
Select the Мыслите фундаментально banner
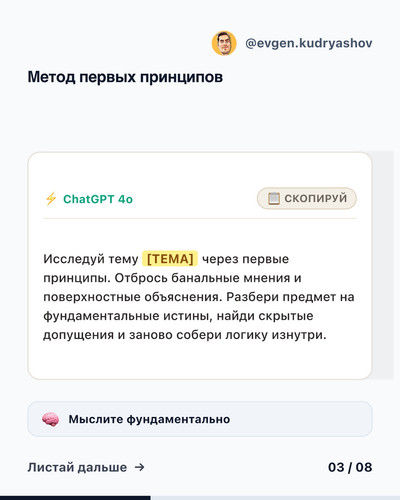[200, 419]
